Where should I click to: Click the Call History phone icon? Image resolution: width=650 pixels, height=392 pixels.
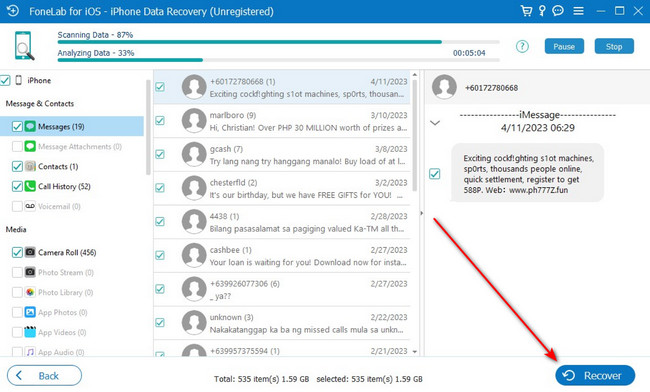pos(30,186)
